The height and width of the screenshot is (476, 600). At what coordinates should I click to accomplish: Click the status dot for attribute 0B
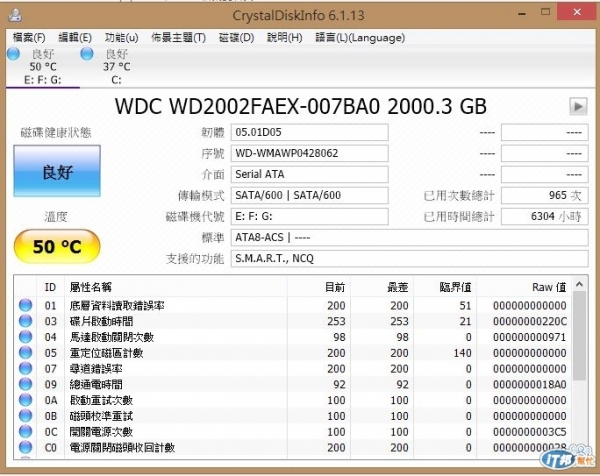pos(26,416)
